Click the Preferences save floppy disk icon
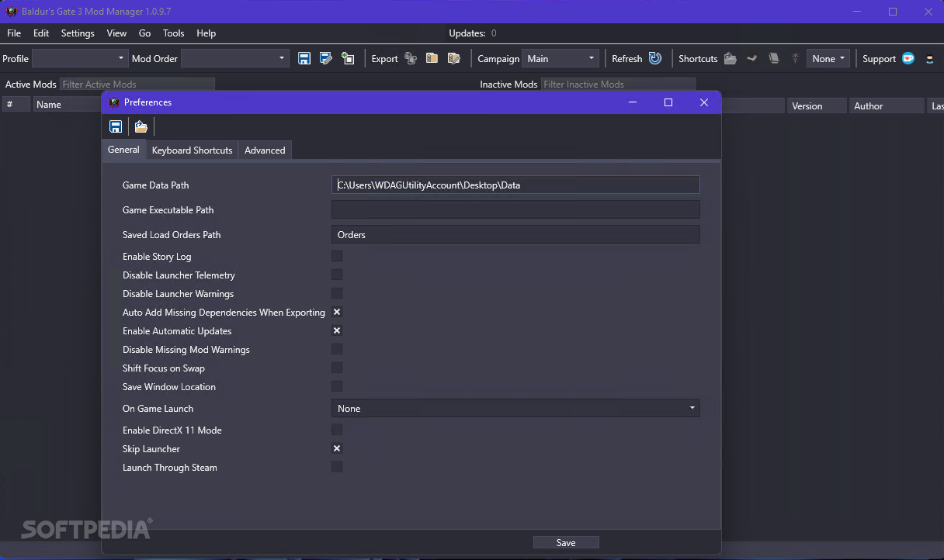Image resolution: width=944 pixels, height=560 pixels. point(116,126)
